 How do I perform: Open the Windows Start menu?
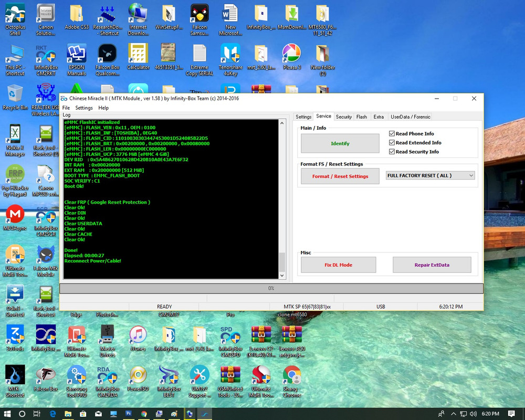[x=7, y=414]
